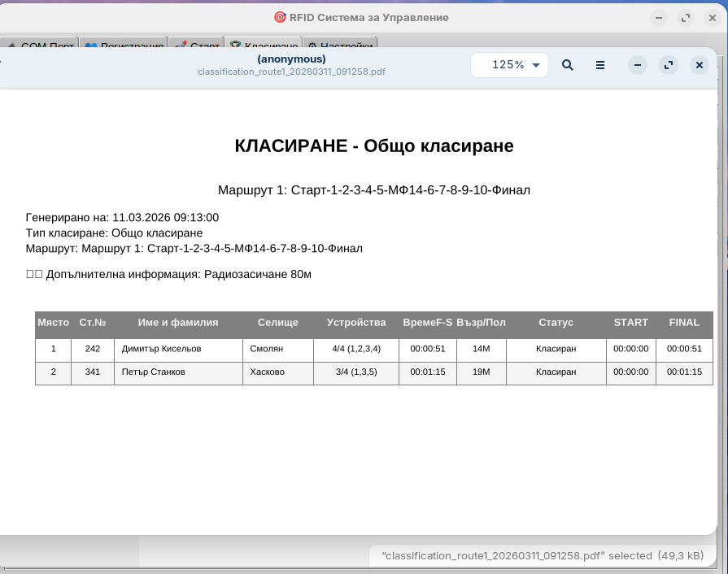Maximize the RFID Система за Управление window

685,18
